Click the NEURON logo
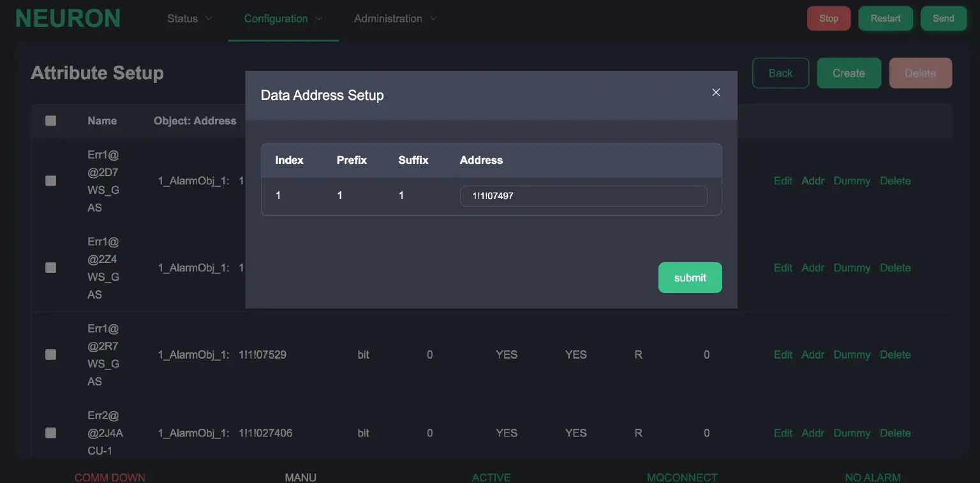 coord(68,19)
